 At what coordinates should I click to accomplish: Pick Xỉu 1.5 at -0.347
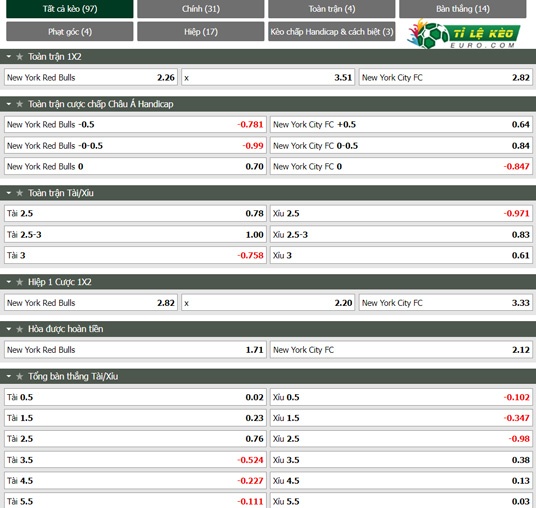click(401, 418)
